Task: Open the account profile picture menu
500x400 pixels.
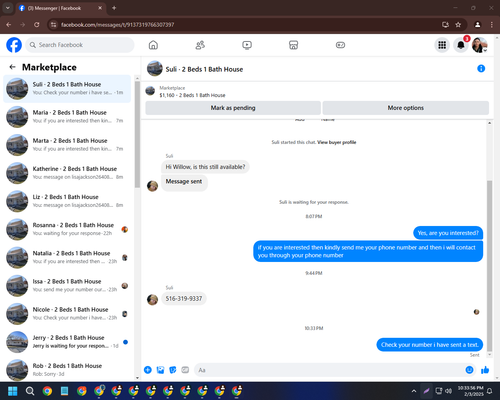Action: 479,45
